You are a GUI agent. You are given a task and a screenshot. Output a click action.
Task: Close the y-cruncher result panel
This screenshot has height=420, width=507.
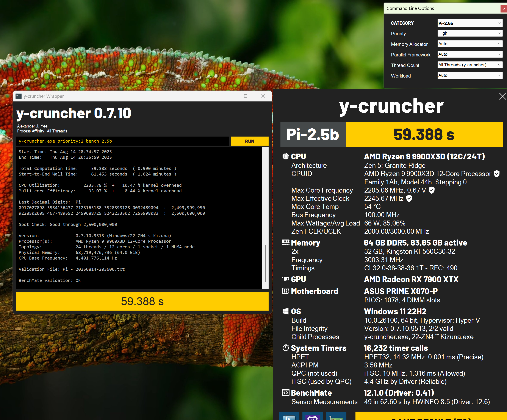coord(502,96)
